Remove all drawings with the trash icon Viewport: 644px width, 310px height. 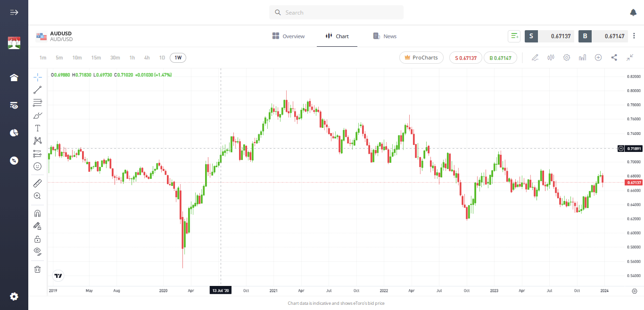37,269
